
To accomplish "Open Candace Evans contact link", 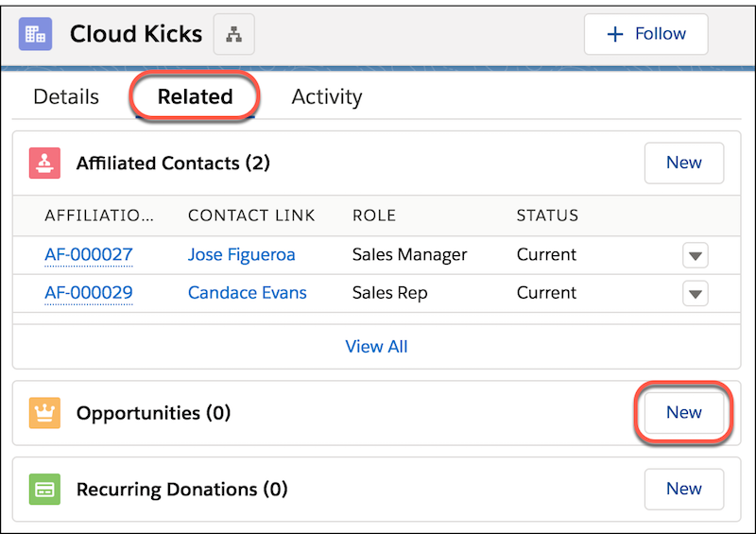I will click(248, 293).
